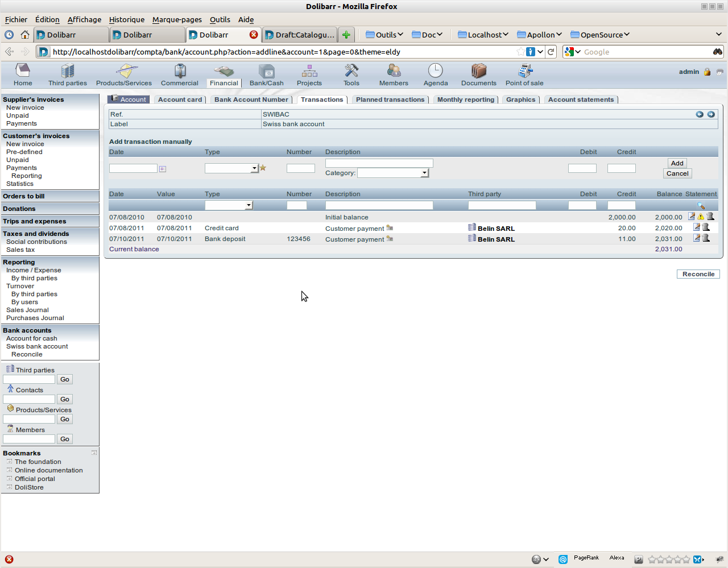Open the Bank/Cash module icon
Screen dimensions: 728x568
(266, 71)
